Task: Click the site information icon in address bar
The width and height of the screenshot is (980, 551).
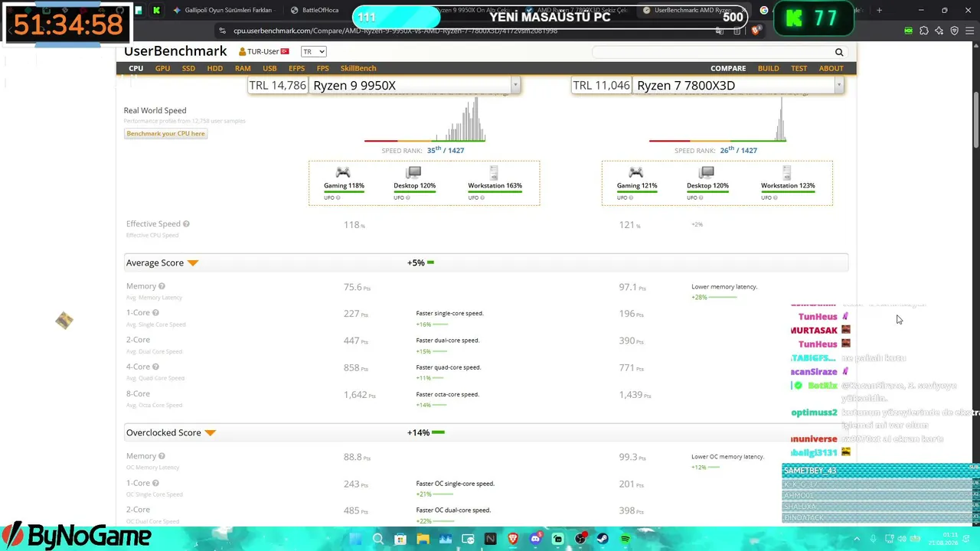Action: click(222, 31)
